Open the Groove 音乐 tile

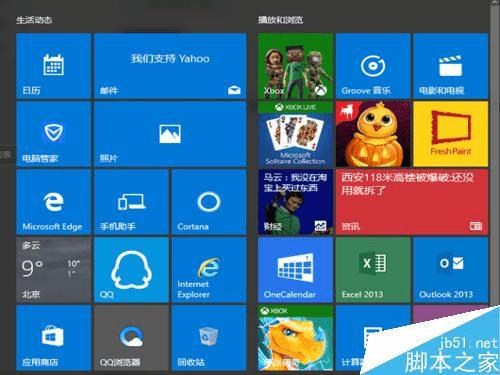pos(373,66)
